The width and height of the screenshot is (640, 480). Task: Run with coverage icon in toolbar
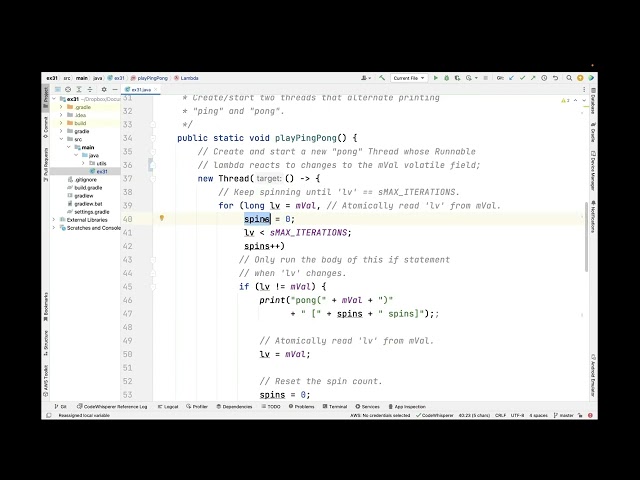[457, 78]
